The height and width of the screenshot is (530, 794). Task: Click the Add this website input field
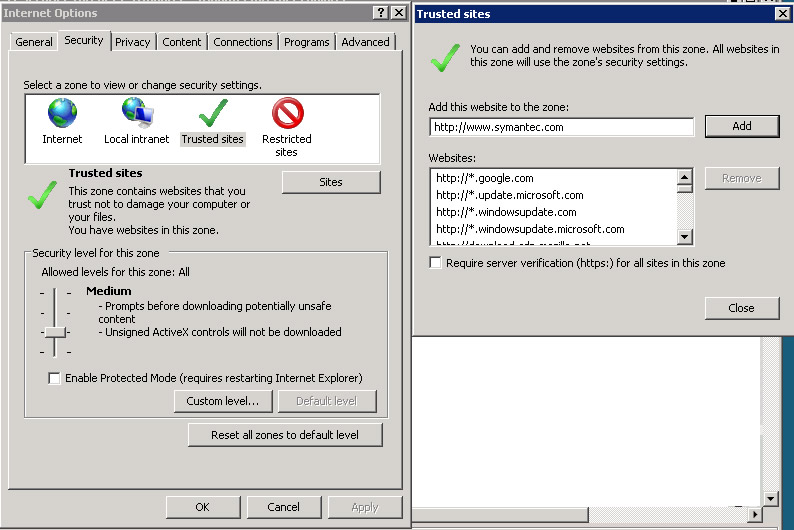tap(561, 127)
